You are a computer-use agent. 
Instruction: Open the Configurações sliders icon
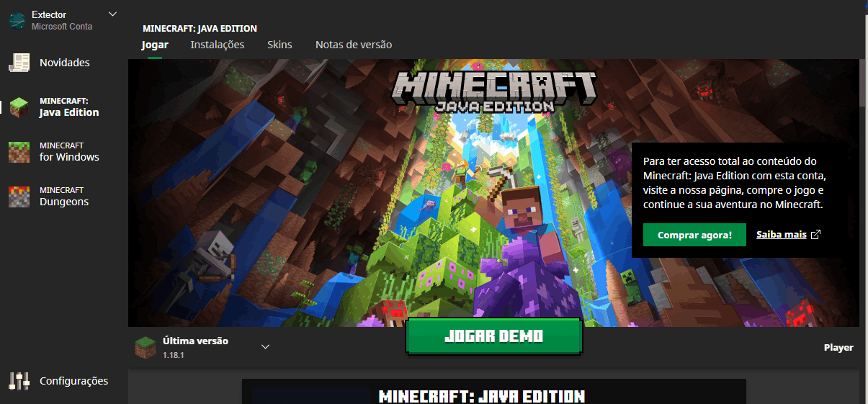pos(19,381)
